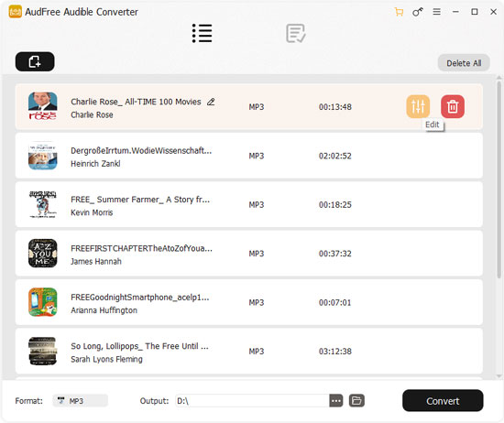Click author name James Hannah
The image size is (504, 423).
click(96, 262)
